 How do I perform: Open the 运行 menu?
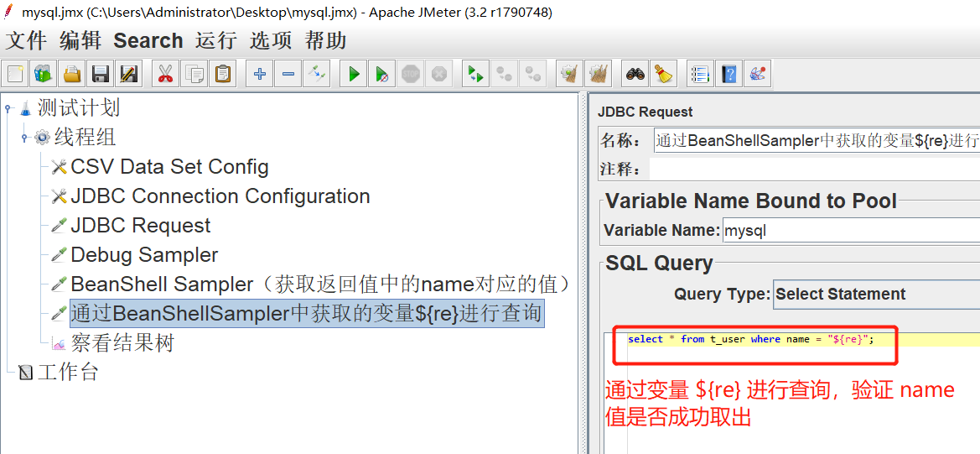pyautogui.click(x=215, y=41)
